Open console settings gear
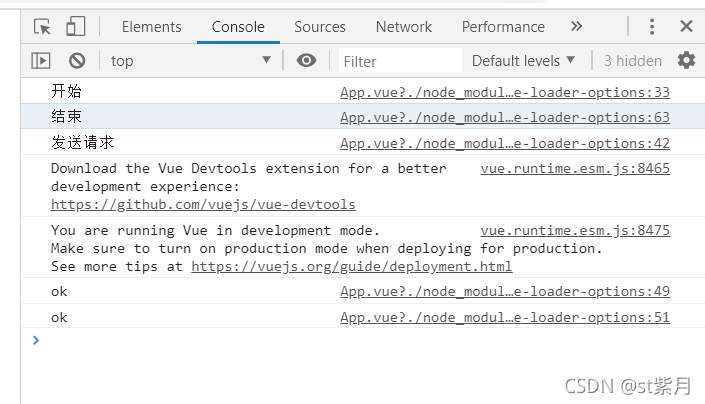 (686, 61)
